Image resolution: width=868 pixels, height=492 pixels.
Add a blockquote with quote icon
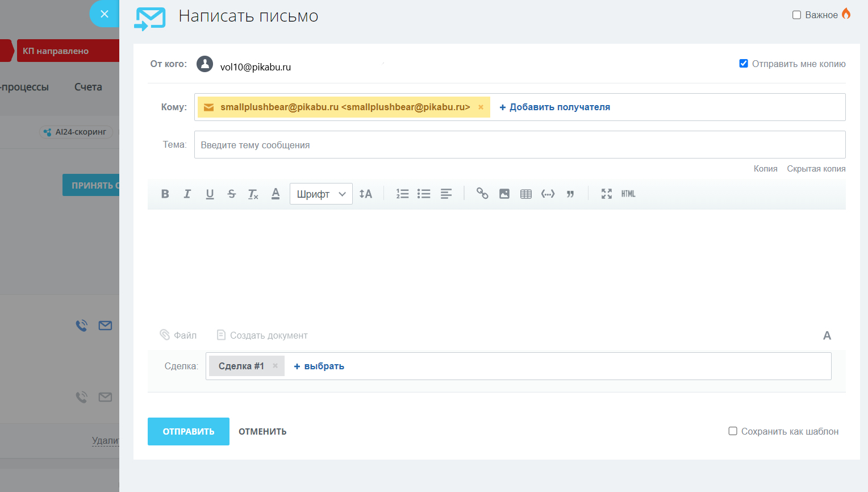(570, 194)
